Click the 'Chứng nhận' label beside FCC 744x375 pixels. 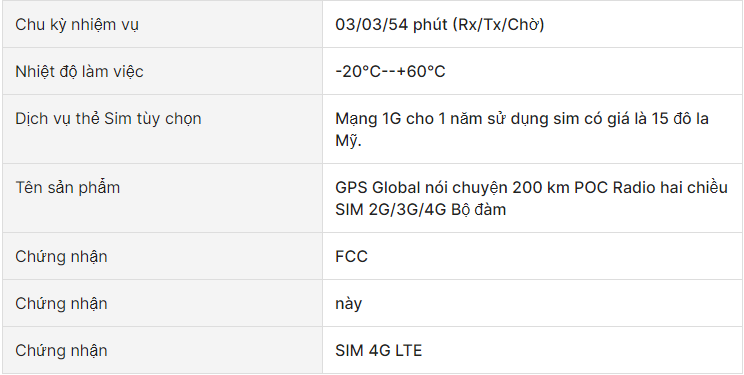tap(61, 256)
